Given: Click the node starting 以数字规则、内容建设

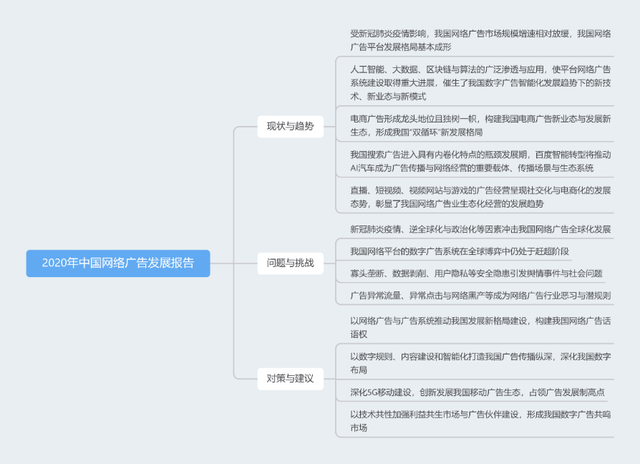Looking at the screenshot, I should coord(480,363).
